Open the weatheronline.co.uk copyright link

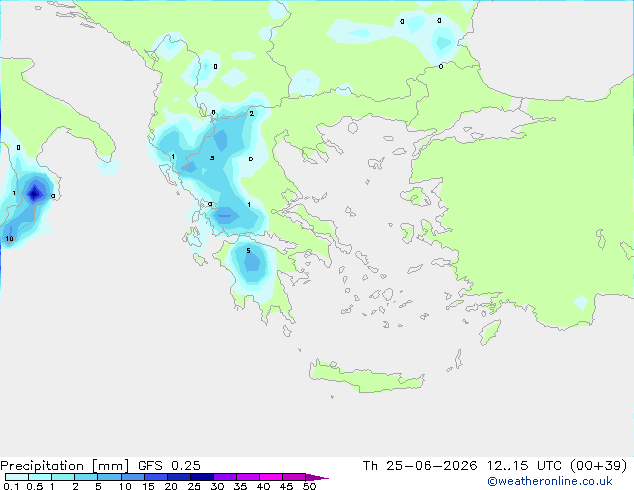(x=550, y=481)
